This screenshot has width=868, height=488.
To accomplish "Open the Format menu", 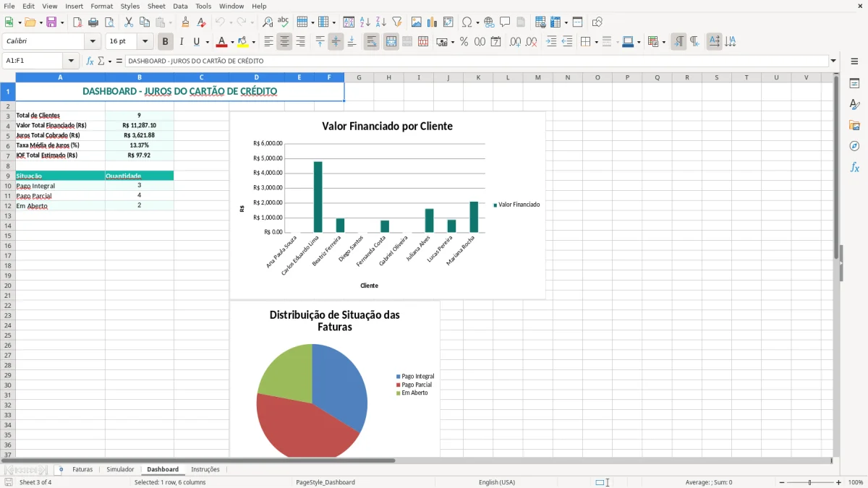I will tap(102, 6).
